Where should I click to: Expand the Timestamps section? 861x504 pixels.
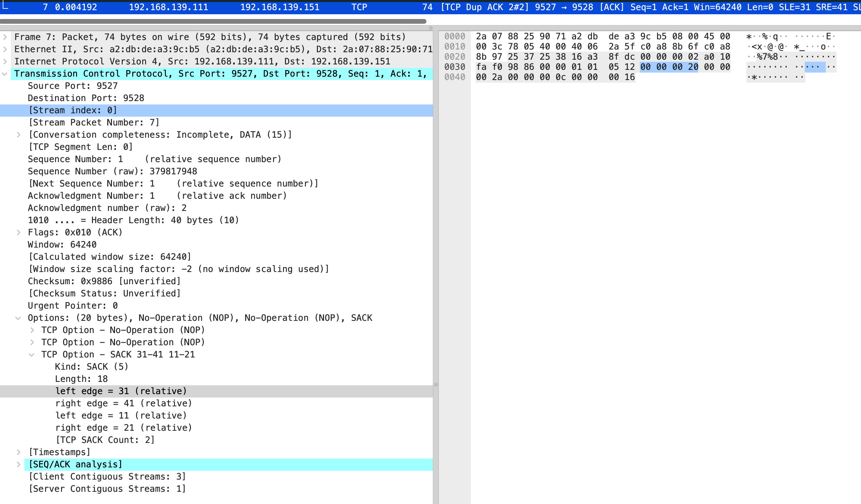tap(19, 452)
